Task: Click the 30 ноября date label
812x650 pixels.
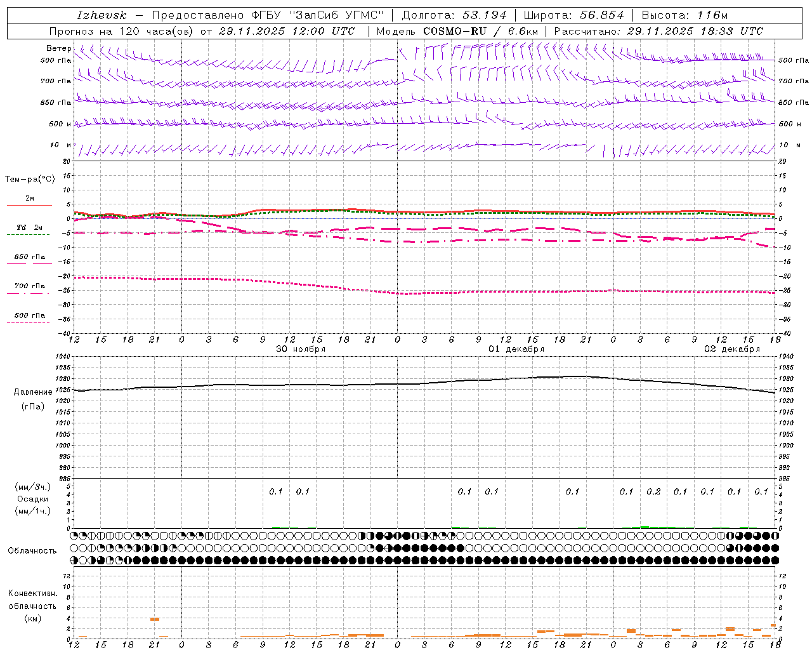Action: tap(301, 349)
